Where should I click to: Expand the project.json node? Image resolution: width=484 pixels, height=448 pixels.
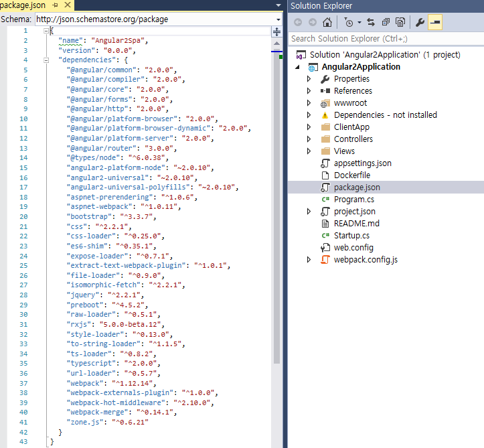click(309, 211)
